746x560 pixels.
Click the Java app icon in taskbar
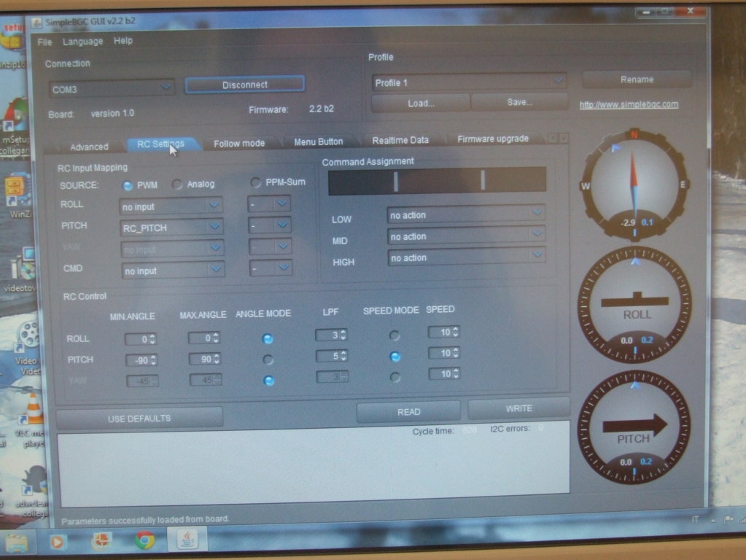click(187, 540)
